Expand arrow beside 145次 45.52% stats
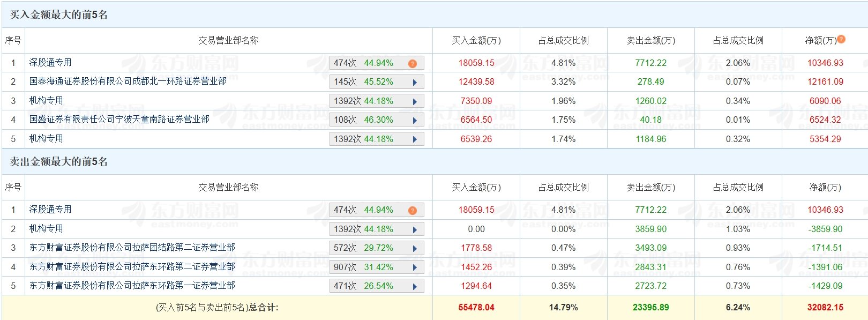868x320 pixels. tap(415, 82)
